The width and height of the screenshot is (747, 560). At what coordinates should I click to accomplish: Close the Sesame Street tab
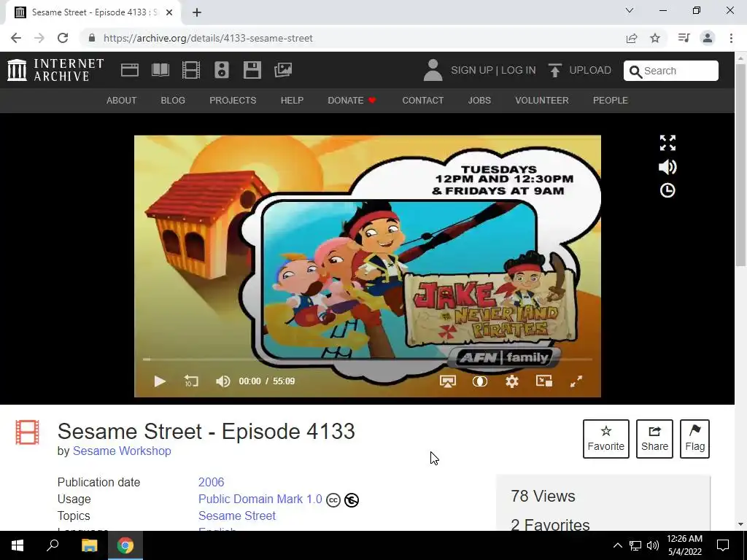169,12
